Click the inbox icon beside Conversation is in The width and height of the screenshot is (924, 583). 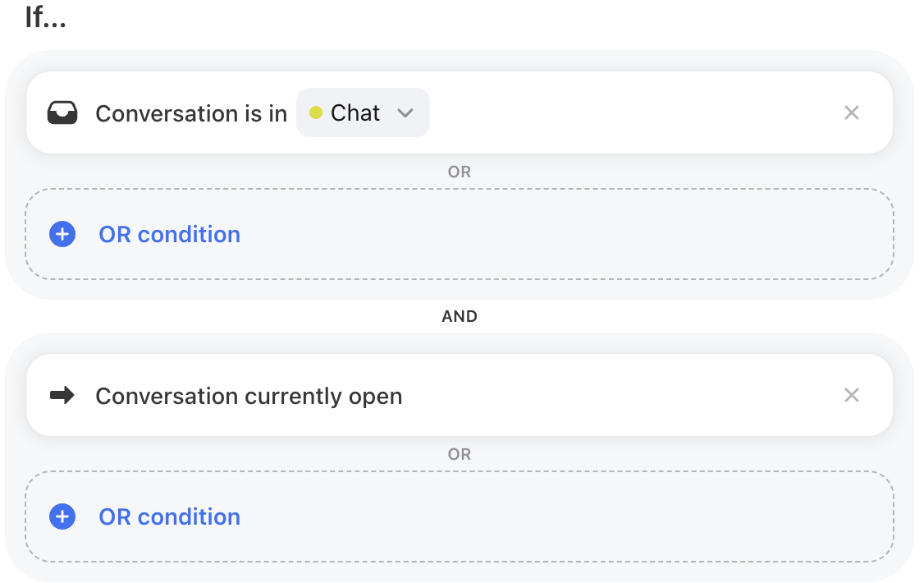click(62, 112)
